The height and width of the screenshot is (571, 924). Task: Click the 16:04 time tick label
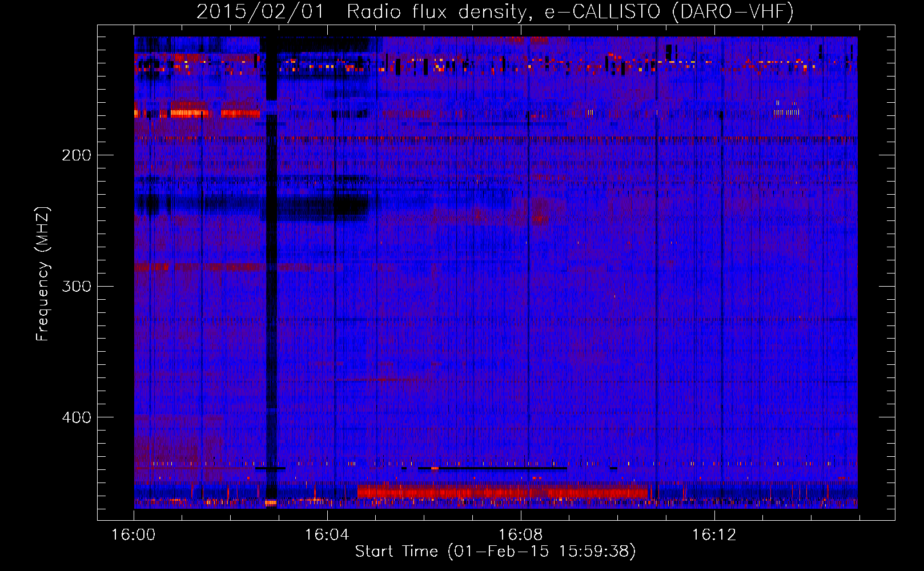point(327,535)
